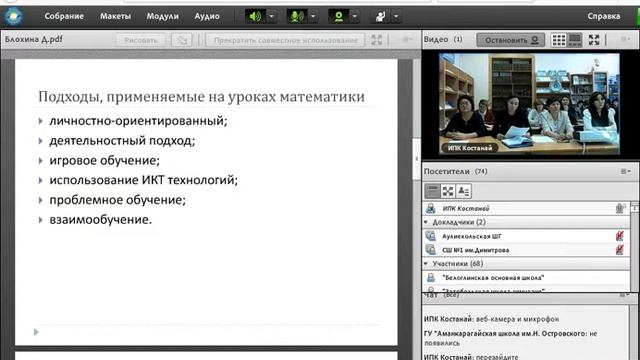The height and width of the screenshot is (360, 640).
Task: Click the slide title Подходы, применяемые на уроках математики
Action: point(201,97)
